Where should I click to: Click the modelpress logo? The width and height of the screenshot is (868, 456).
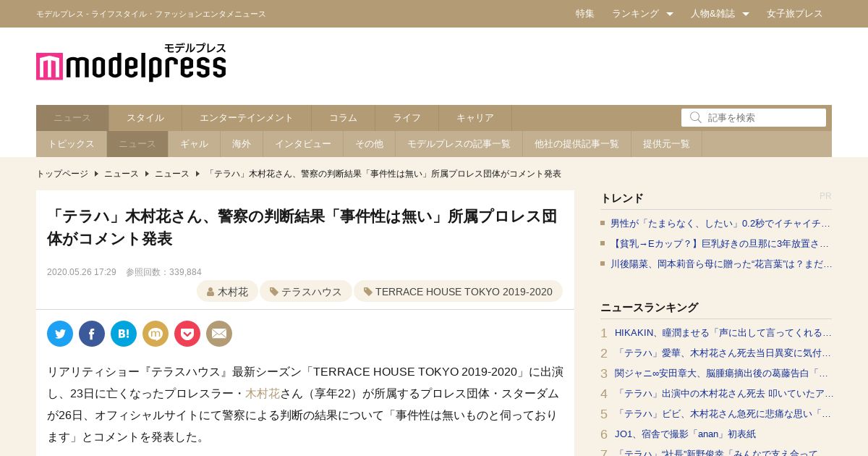(x=131, y=62)
